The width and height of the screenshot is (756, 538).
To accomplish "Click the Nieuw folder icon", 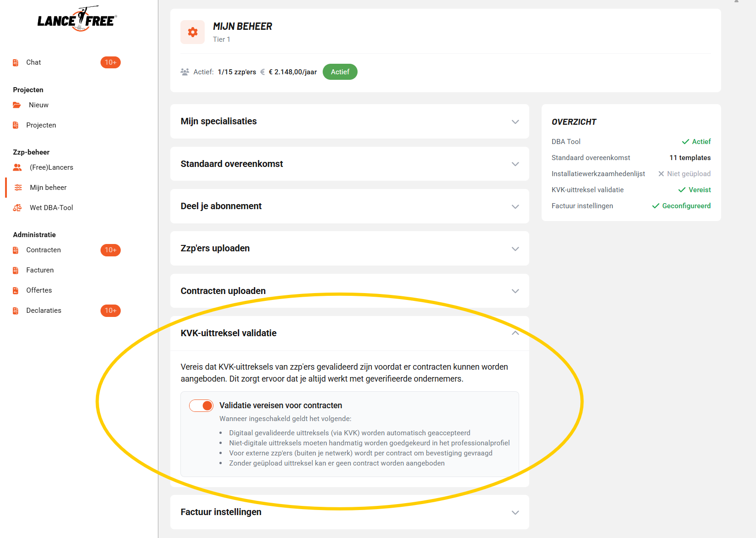I will [17, 105].
